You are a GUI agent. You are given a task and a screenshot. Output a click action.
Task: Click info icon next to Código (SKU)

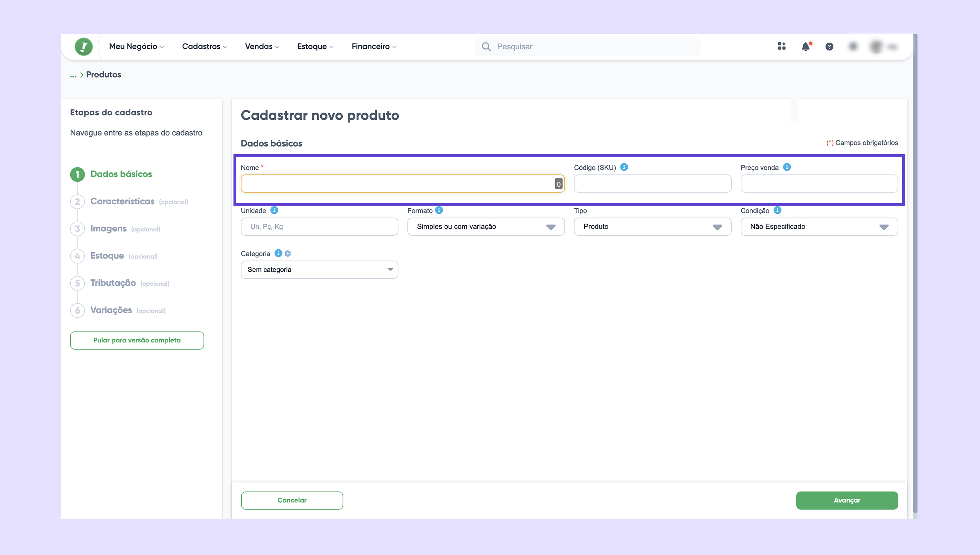(624, 167)
